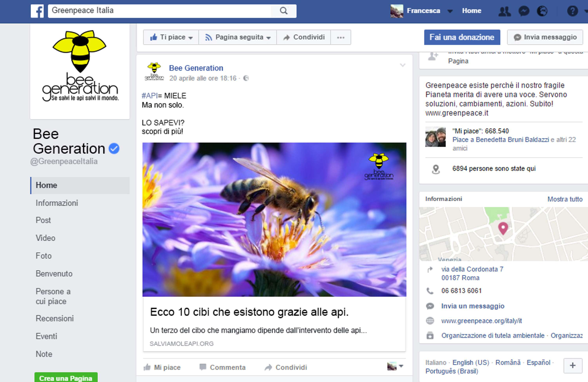The width and height of the screenshot is (588, 382).
Task: Open the friend requests icon
Action: tap(504, 11)
